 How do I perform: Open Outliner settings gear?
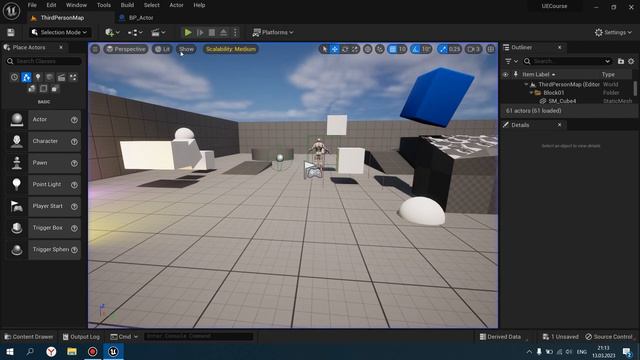click(631, 61)
